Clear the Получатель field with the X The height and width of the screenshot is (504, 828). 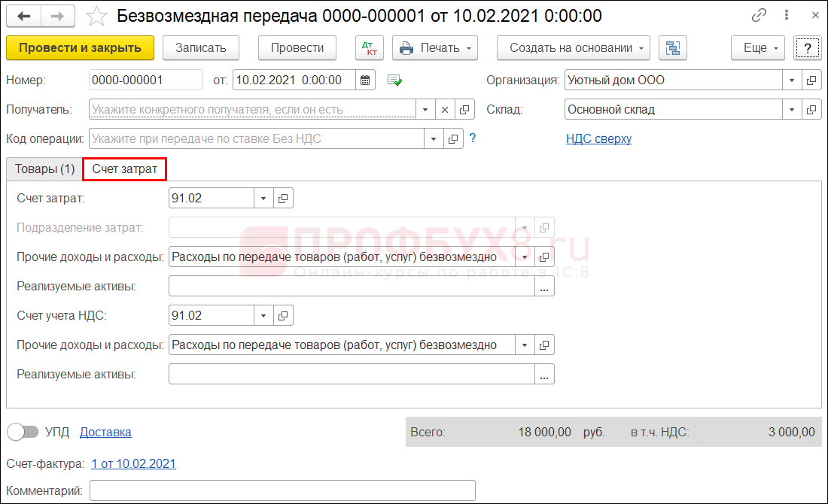(x=445, y=110)
